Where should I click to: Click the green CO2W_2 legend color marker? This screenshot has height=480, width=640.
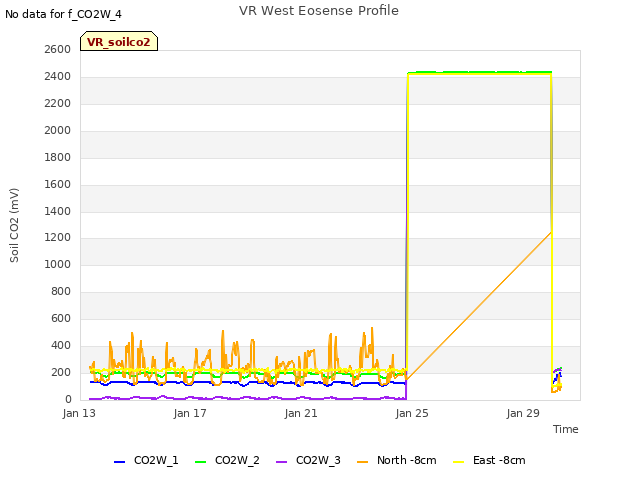[x=200, y=462]
